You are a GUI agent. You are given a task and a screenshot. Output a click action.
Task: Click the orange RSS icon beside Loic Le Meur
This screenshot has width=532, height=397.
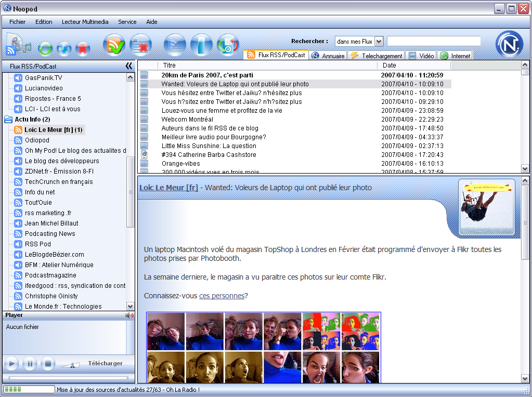point(18,130)
